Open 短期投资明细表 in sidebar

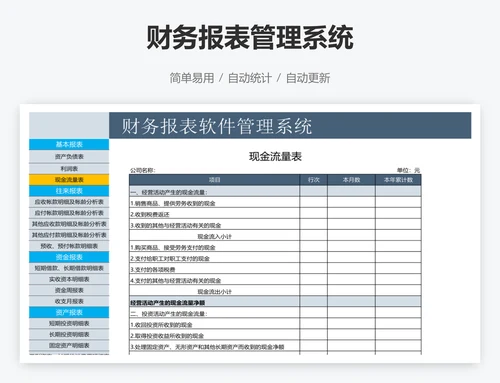69,323
